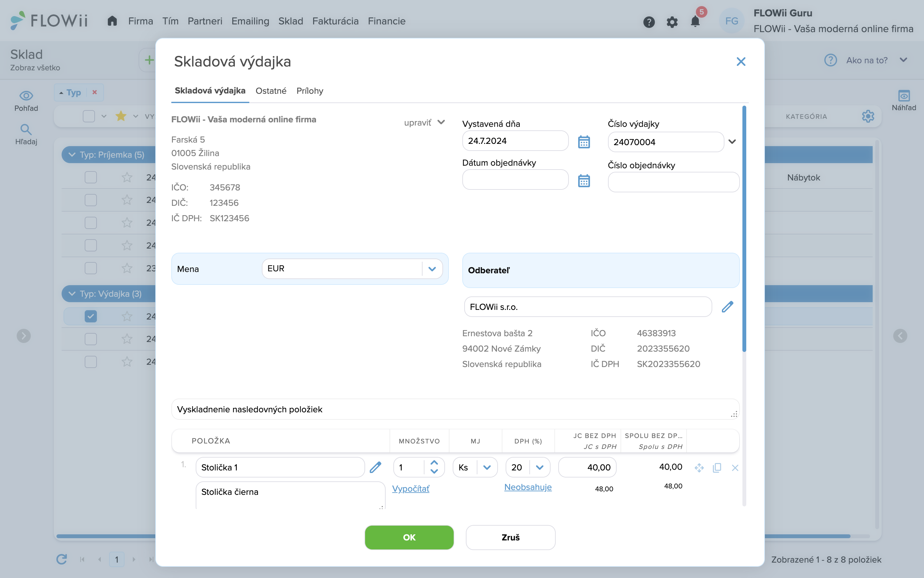Viewport: 924px width, 578px height.
Task: Expand the upraviť dropdown
Action: (424, 122)
